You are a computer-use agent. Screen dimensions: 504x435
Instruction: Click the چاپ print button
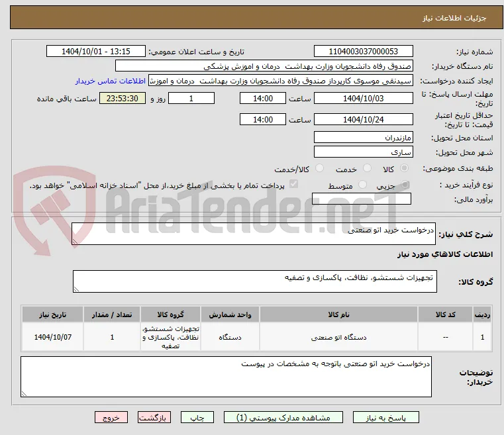[197, 417]
